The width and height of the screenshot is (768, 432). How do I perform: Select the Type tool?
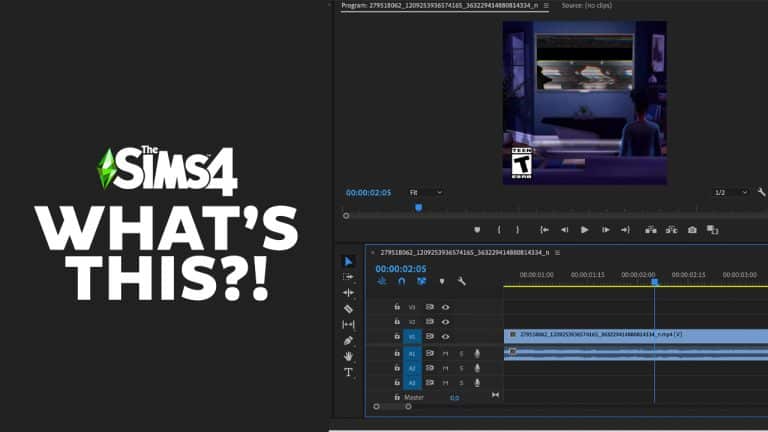348,372
